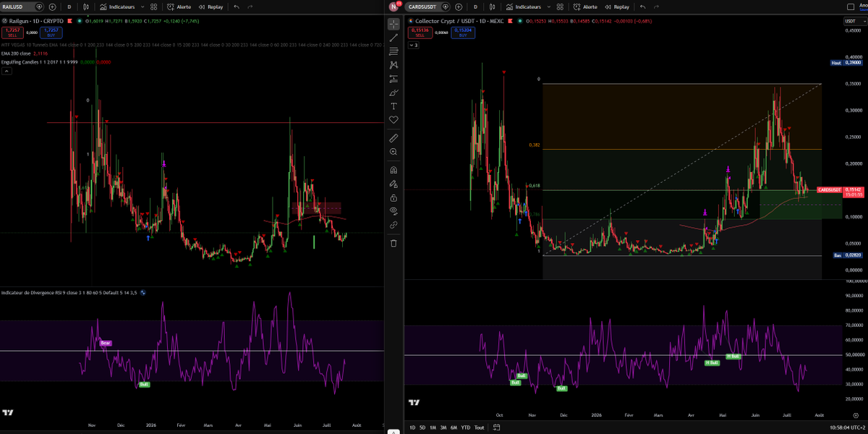Select the brush drawing tool
This screenshot has width=868, height=434.
[x=393, y=93]
